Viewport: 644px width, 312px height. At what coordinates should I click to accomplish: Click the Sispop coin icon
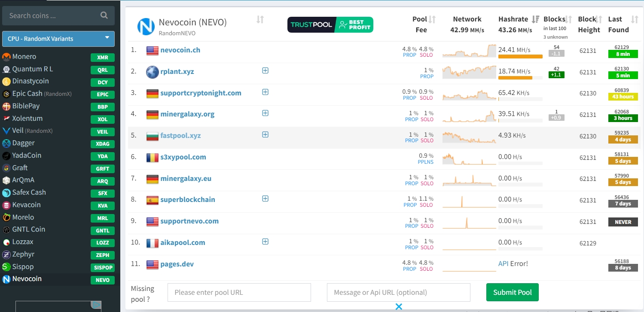(x=6, y=266)
